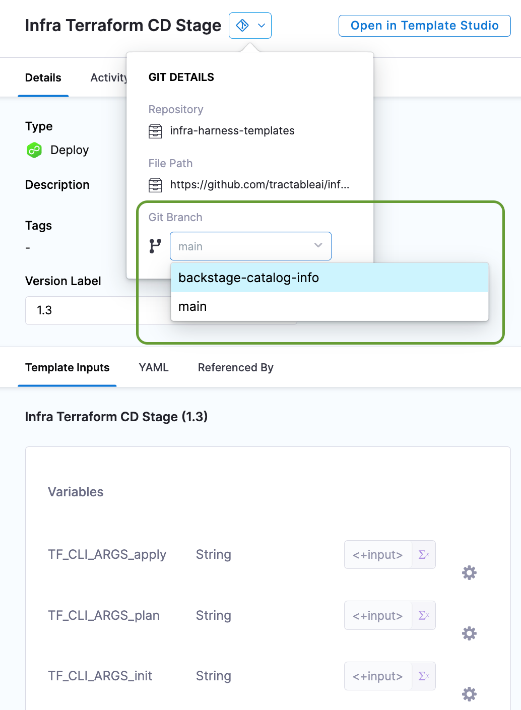This screenshot has width=521, height=710.
Task: Switch to the Details tab
Action: coord(43,77)
